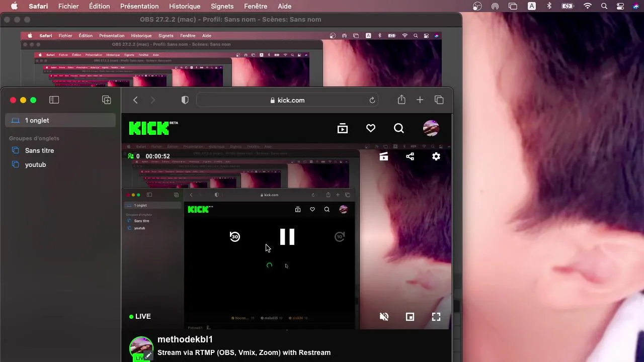Click the kick.com address bar

(287, 100)
